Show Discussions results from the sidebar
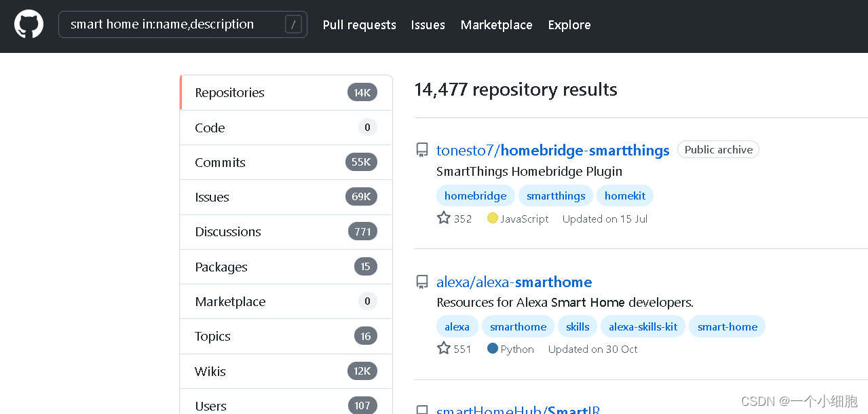This screenshot has width=868, height=414. [286, 231]
